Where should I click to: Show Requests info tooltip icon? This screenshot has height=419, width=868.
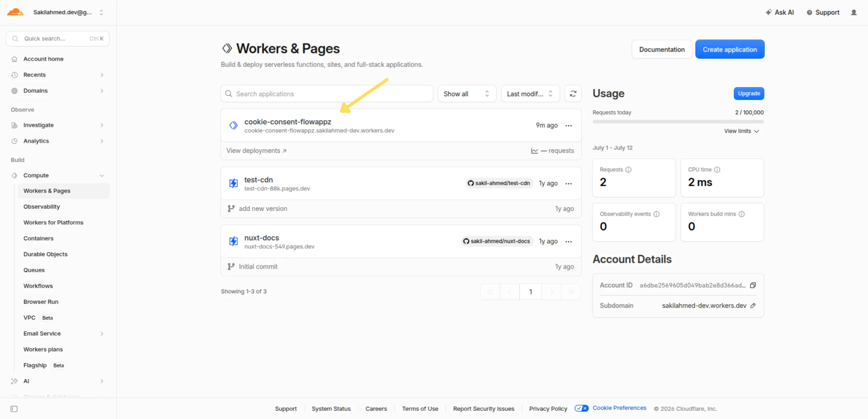point(628,170)
